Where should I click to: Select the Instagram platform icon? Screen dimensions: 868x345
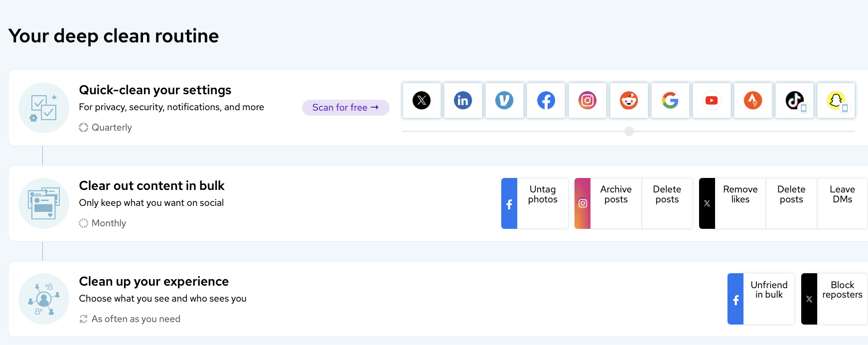pyautogui.click(x=587, y=101)
